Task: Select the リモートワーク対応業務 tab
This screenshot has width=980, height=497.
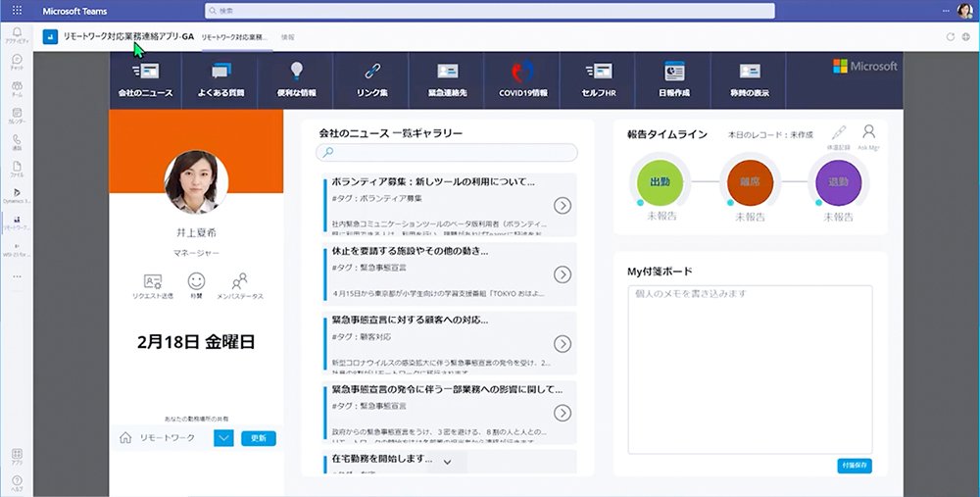Action: [x=234, y=37]
